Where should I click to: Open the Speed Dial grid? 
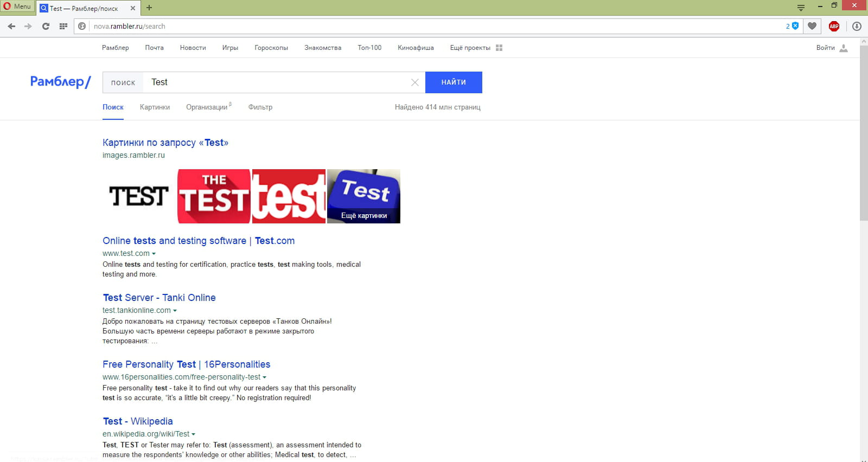point(63,26)
